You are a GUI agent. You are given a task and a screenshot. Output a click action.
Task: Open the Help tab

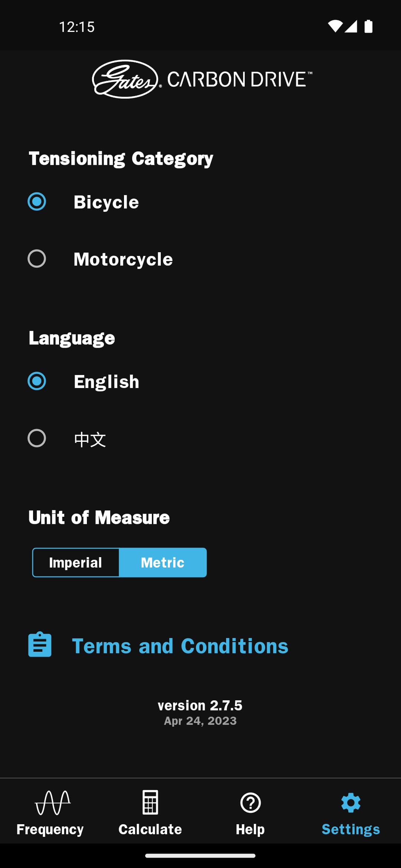click(x=250, y=816)
